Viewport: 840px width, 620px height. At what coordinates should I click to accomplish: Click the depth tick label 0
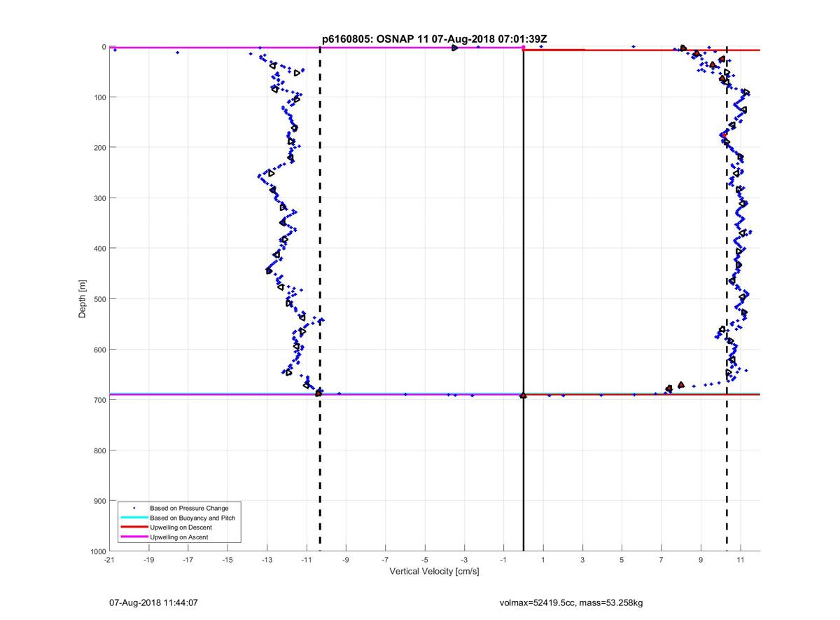point(104,47)
